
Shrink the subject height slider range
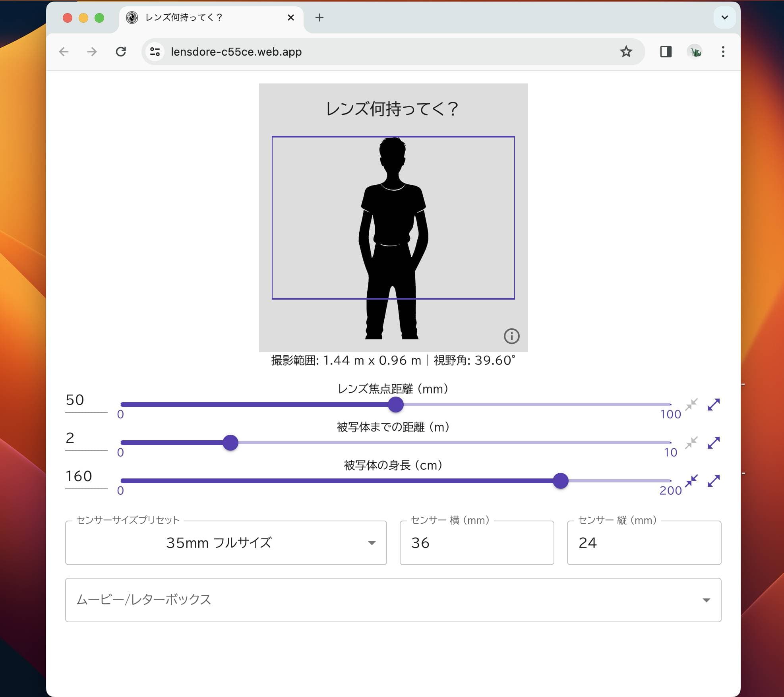[x=691, y=481]
